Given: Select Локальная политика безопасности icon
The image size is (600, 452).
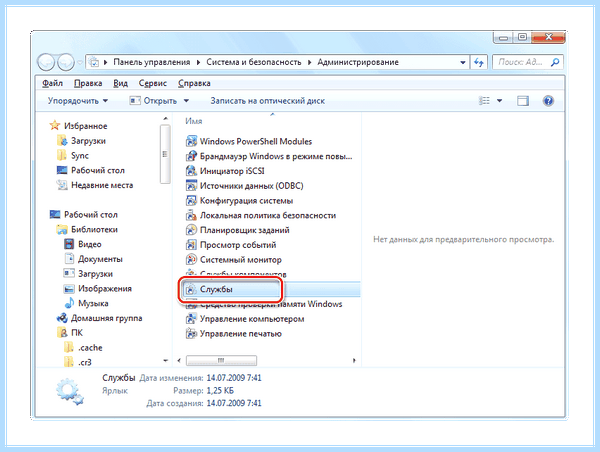Looking at the screenshot, I should [191, 215].
